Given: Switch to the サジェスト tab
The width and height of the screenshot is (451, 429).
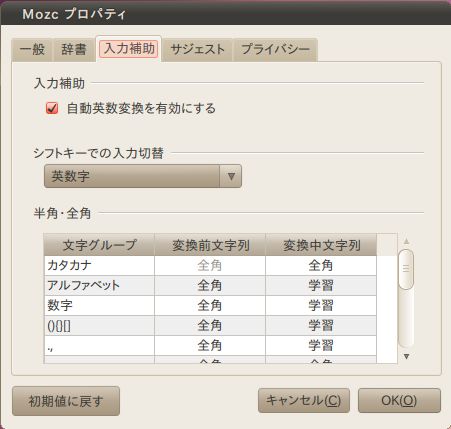Looking at the screenshot, I should click(x=198, y=50).
